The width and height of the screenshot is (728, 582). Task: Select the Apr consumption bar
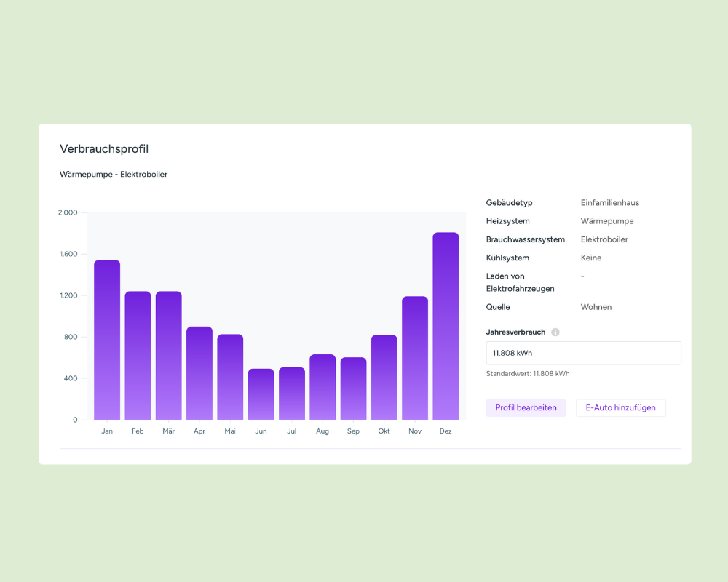click(199, 373)
